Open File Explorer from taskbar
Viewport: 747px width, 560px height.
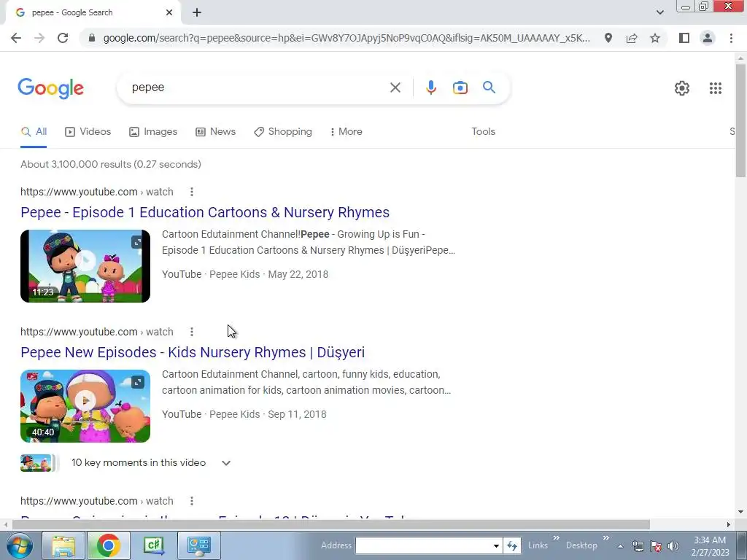(x=63, y=545)
